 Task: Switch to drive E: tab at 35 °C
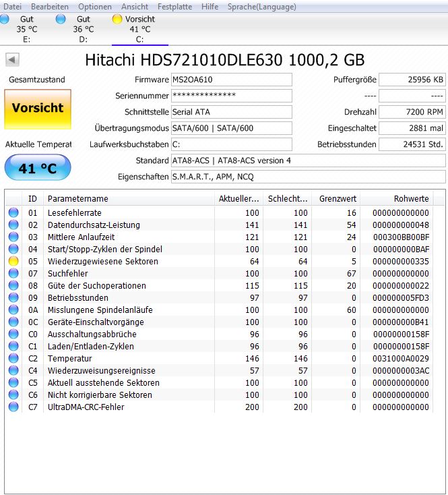(x=27, y=29)
